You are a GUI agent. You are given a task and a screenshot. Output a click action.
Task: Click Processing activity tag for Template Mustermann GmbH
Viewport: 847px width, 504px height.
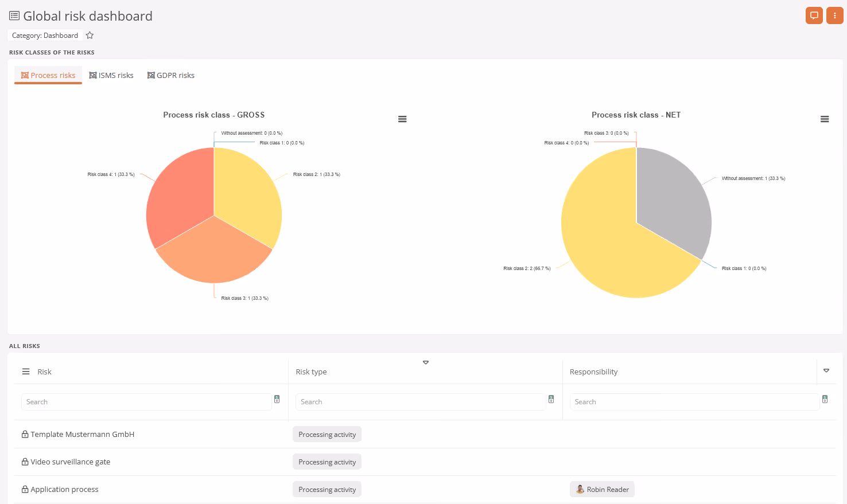[x=327, y=434]
